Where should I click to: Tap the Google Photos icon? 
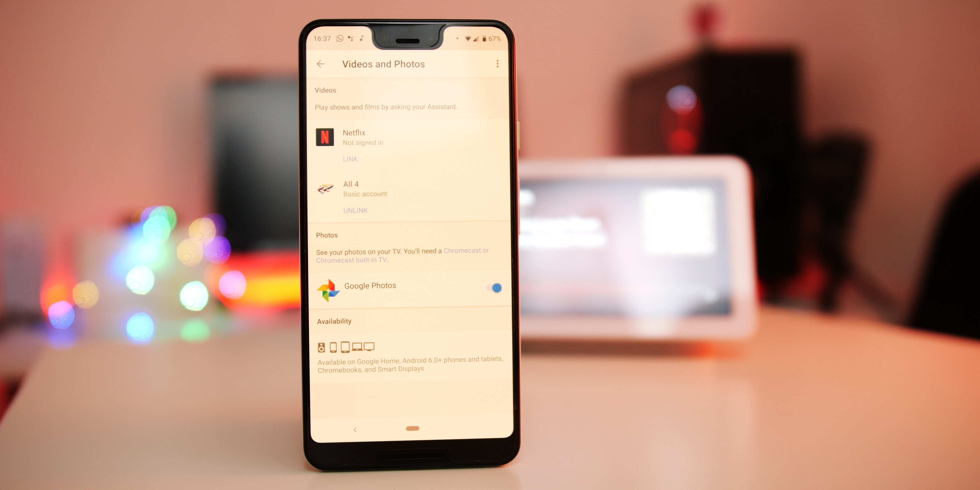tap(326, 286)
